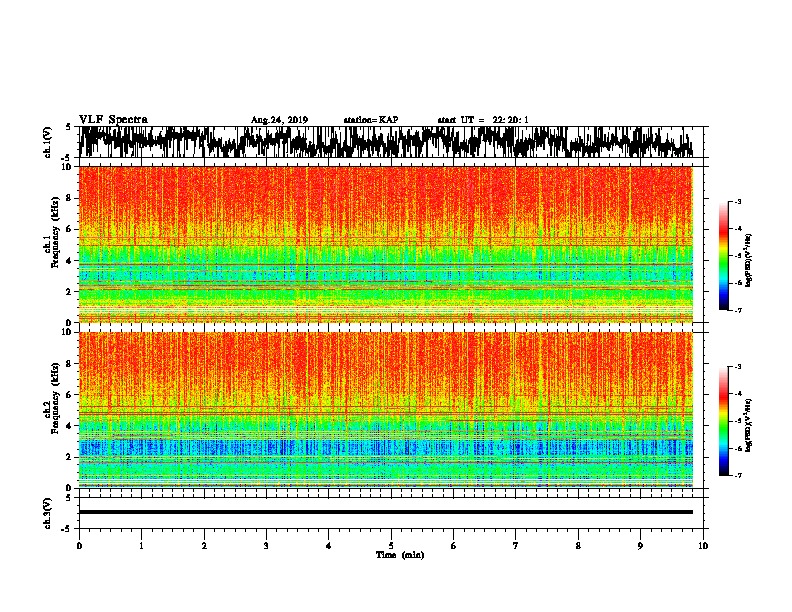
Task: Click the -7 tick on ch.2 colorbar
Action: pyautogui.click(x=738, y=475)
